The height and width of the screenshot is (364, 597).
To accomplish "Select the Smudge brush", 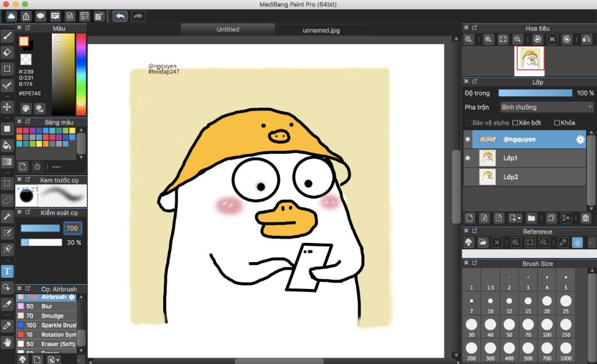I will (x=47, y=316).
